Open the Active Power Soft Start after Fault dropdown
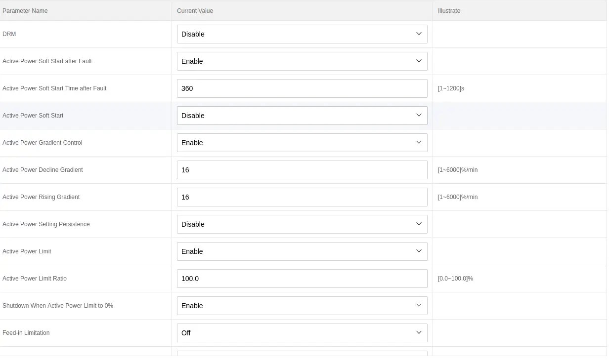611x364 pixels. click(x=302, y=61)
